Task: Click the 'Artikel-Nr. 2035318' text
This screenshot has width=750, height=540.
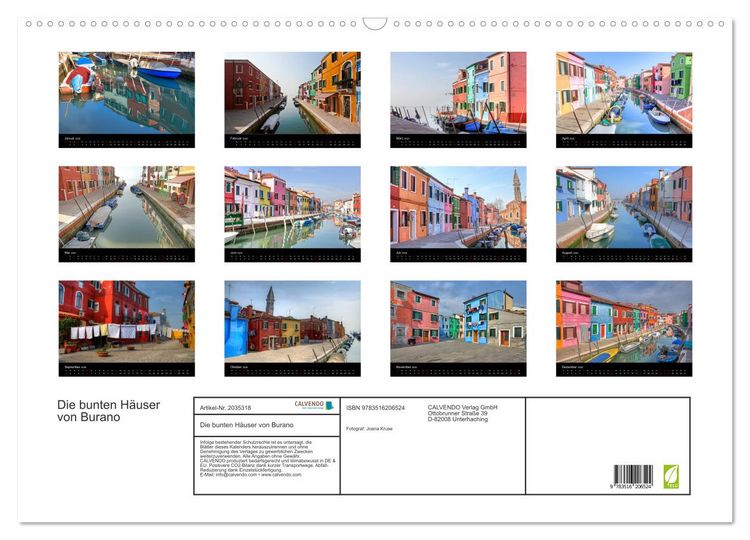Action: click(x=225, y=408)
